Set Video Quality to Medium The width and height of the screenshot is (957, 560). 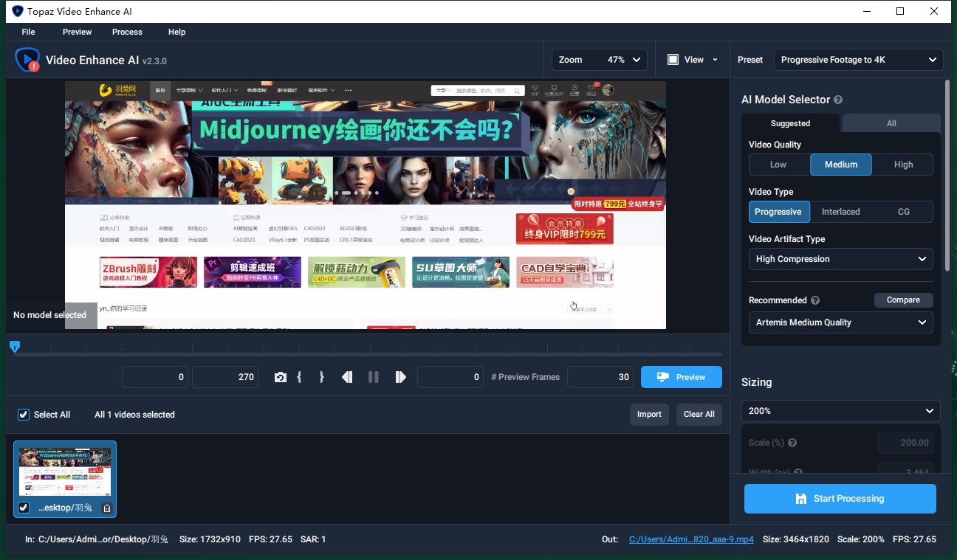point(841,165)
